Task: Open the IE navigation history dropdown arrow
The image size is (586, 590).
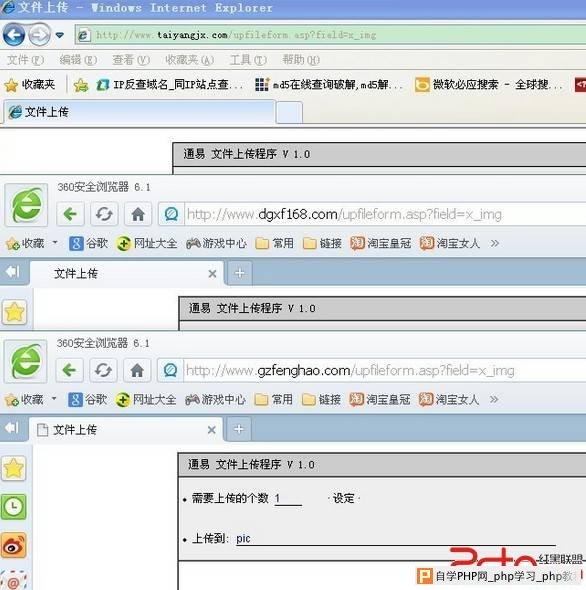Action: pyautogui.click(x=59, y=35)
